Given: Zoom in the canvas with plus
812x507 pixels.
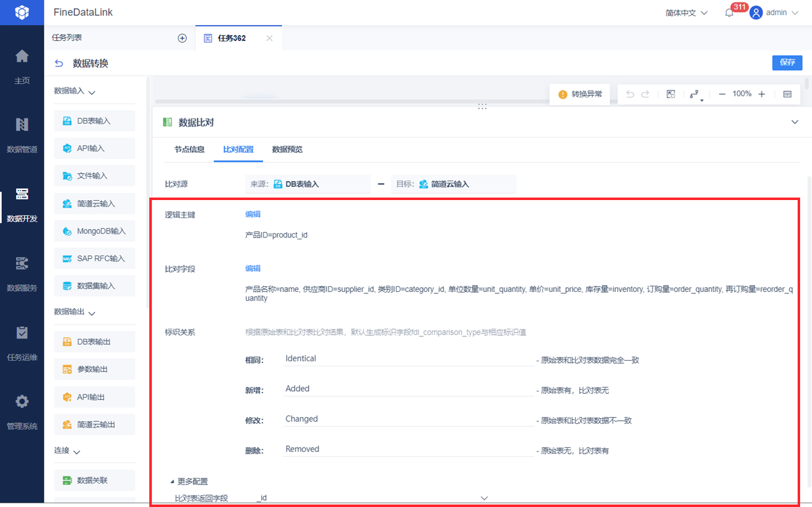Looking at the screenshot, I should point(761,94).
